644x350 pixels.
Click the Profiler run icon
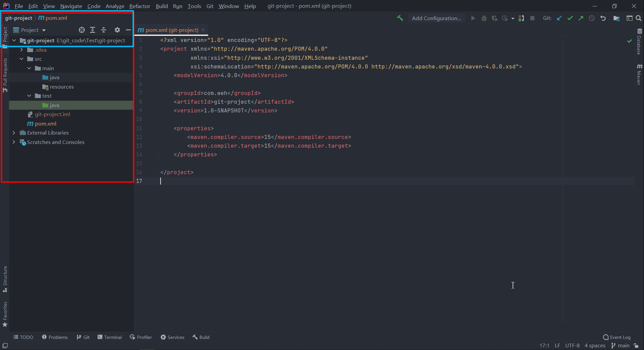click(505, 18)
